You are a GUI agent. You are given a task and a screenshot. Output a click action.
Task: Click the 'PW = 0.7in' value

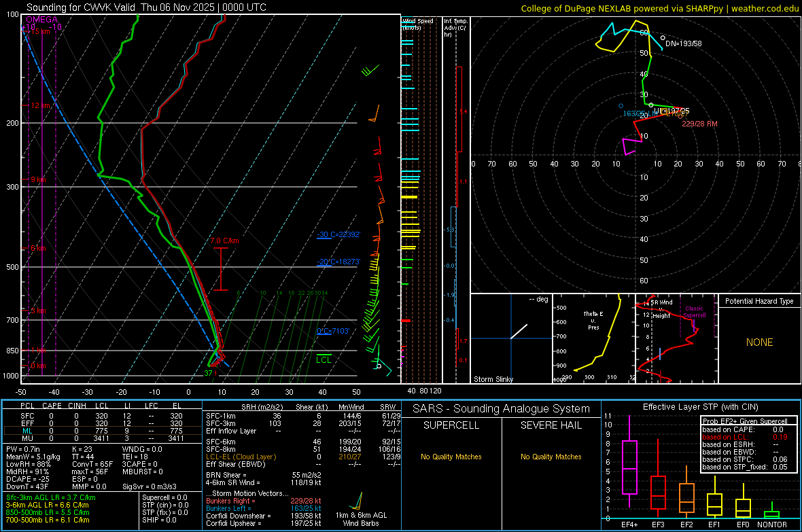pyautogui.click(x=22, y=449)
